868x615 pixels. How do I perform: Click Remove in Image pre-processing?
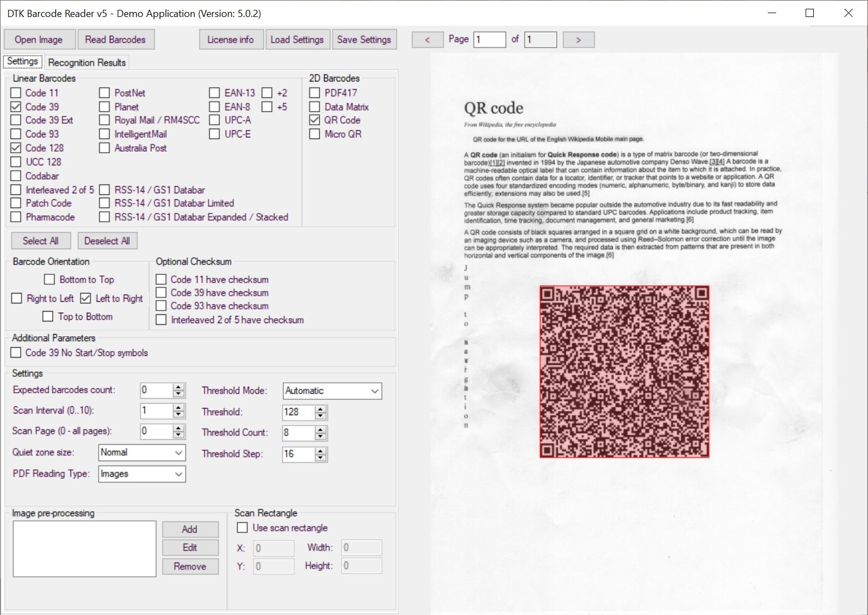click(x=190, y=566)
